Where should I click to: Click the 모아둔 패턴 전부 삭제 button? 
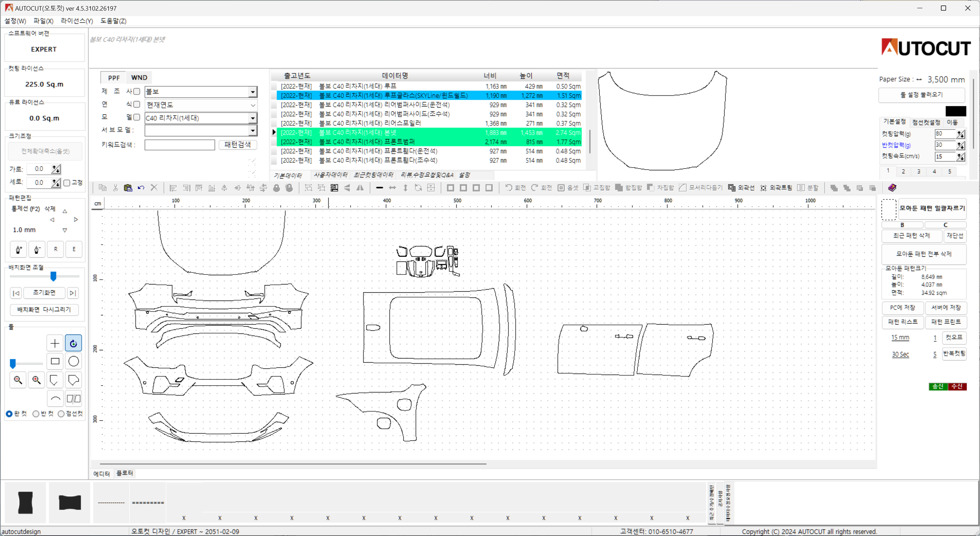924,254
